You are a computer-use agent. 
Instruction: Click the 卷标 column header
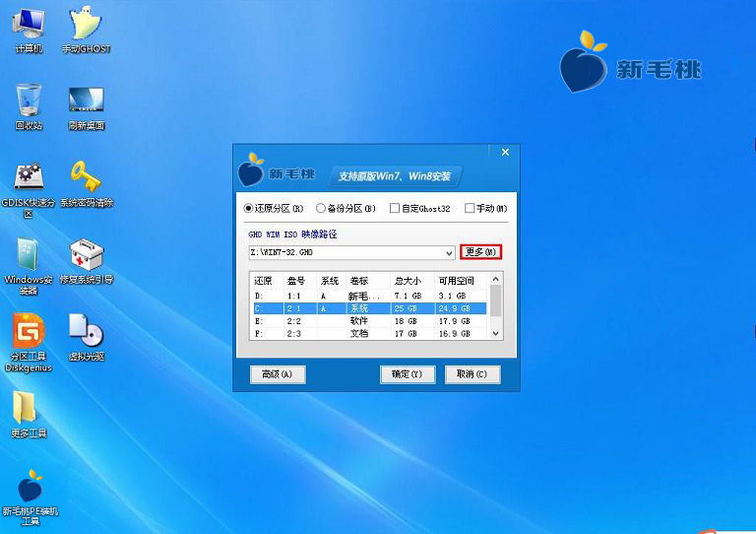[367, 281]
